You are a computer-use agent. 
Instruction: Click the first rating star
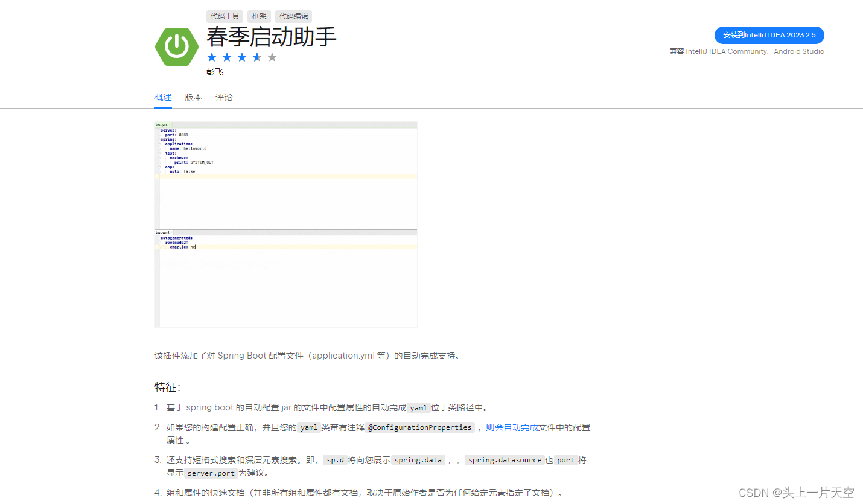[212, 57]
